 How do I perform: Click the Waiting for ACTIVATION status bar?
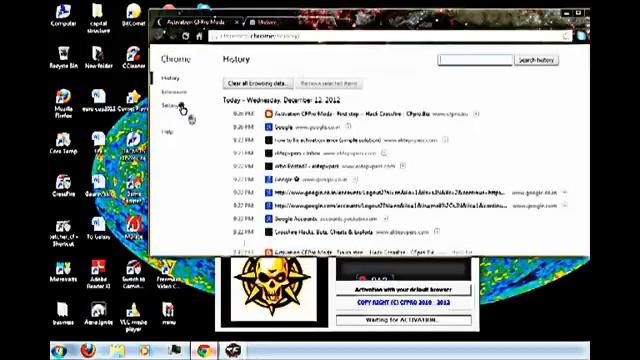tap(403, 320)
